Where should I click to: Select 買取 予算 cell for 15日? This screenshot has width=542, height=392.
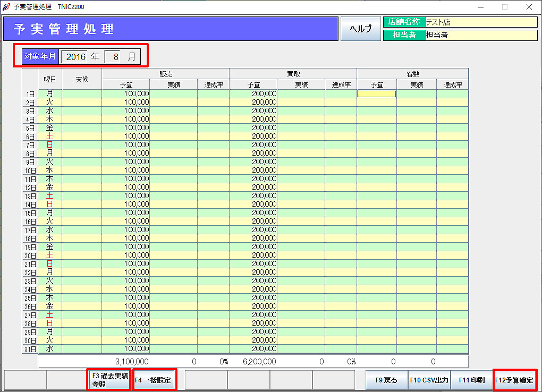tap(253, 213)
